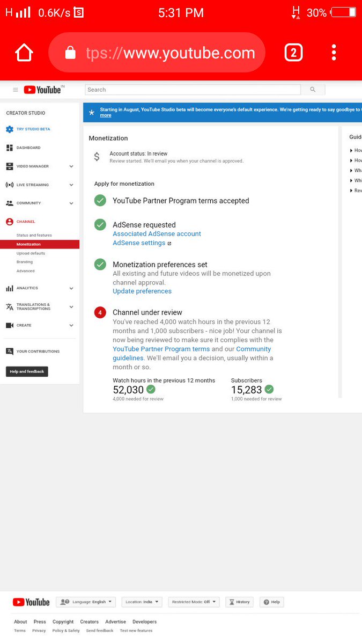The height and width of the screenshot is (644, 362).
Task: Open Your Contributions page
Action: (38, 352)
